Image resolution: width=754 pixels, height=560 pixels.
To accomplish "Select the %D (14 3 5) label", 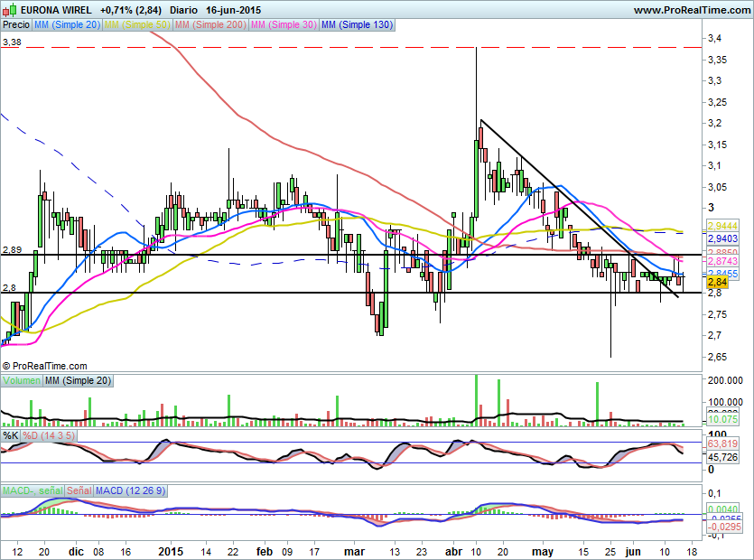I will click(x=50, y=435).
